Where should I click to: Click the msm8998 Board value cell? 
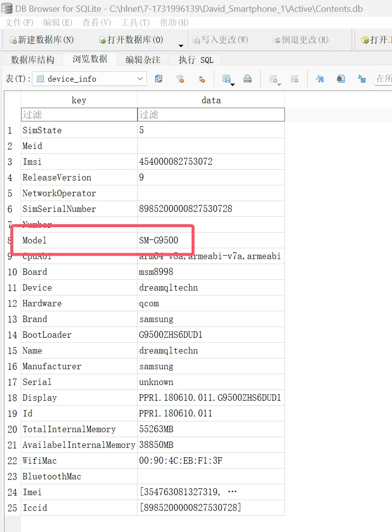211,272
